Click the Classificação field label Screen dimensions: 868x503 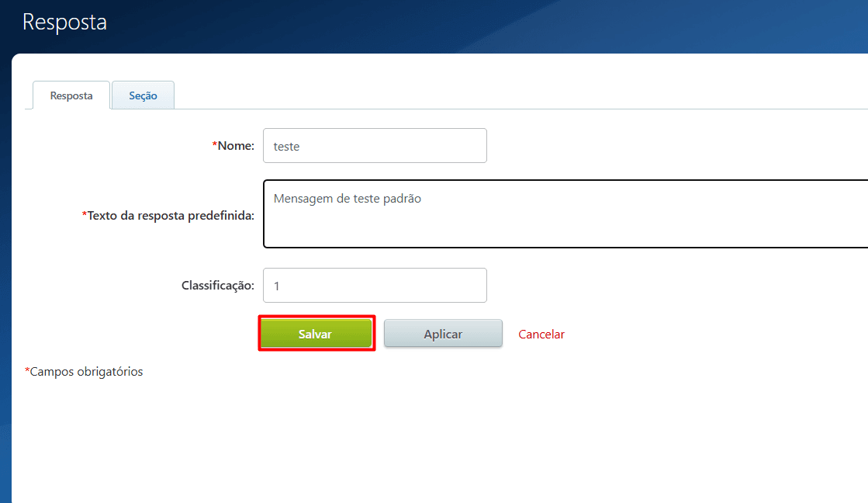[x=217, y=286]
